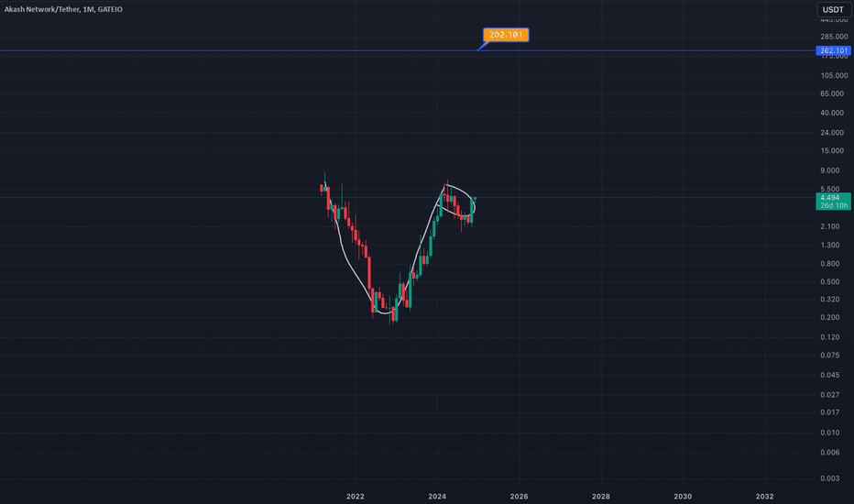This screenshot has width=854, height=504.
Task: Click the 105.000 price axis label
Action: (x=834, y=76)
